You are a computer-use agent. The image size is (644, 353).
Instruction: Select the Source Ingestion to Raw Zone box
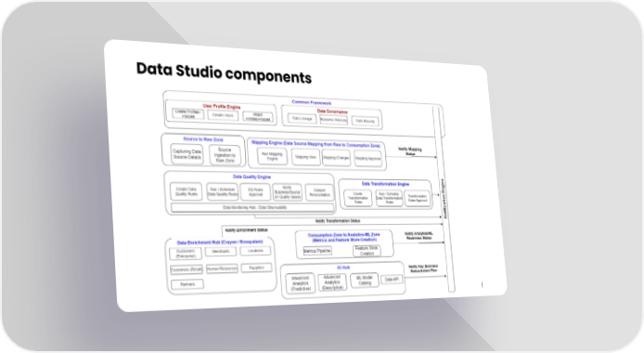pos(225,155)
